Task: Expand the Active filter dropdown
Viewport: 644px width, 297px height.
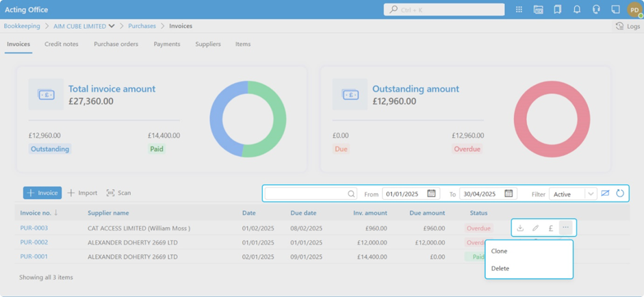Action: coord(590,194)
